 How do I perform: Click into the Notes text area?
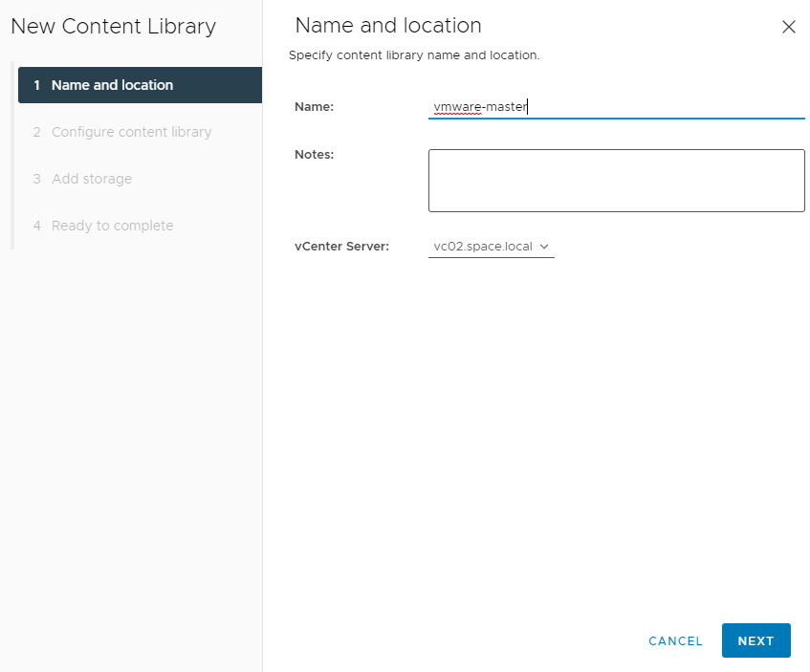click(616, 181)
